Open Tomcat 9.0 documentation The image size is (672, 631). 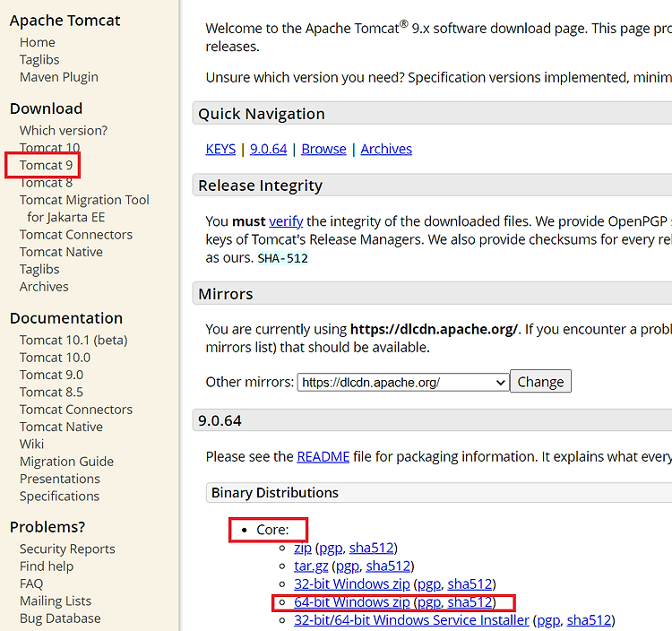[51, 375]
